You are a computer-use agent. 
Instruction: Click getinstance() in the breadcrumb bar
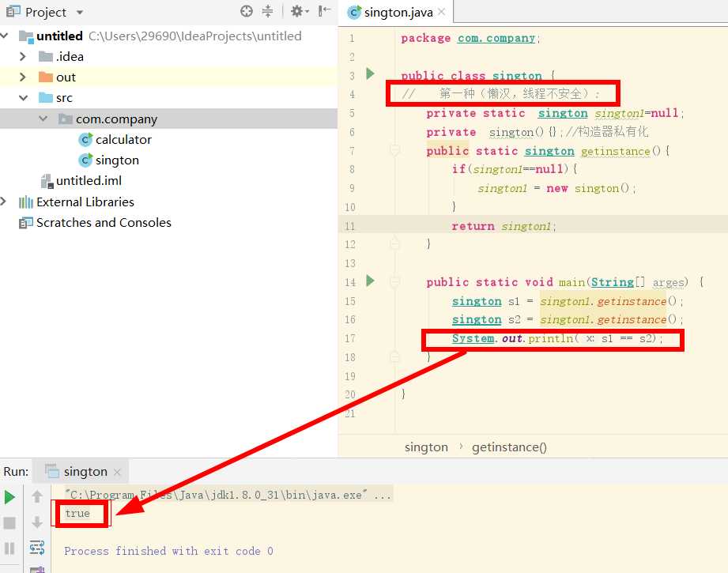pyautogui.click(x=509, y=447)
